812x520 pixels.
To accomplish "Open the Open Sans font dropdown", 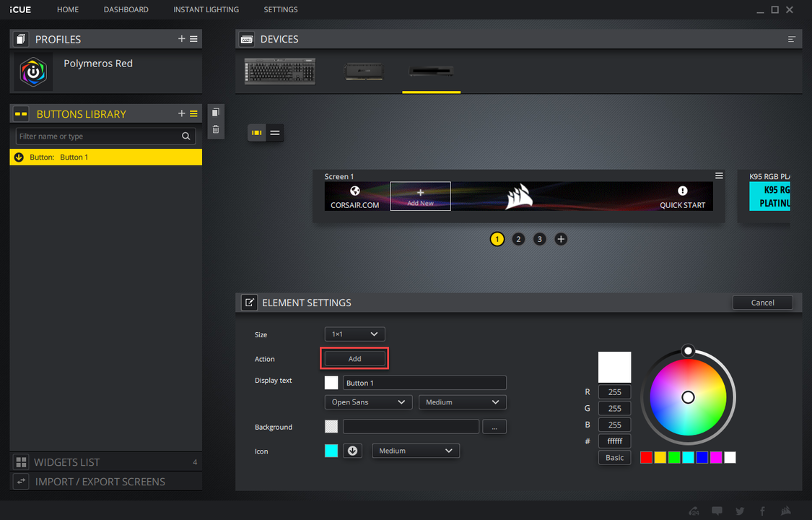I will [x=368, y=402].
